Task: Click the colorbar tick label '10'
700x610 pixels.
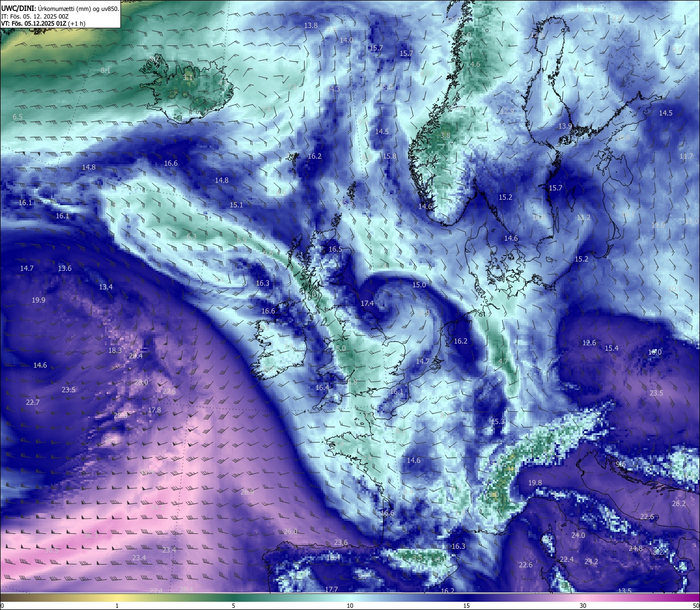Action: tap(350, 606)
